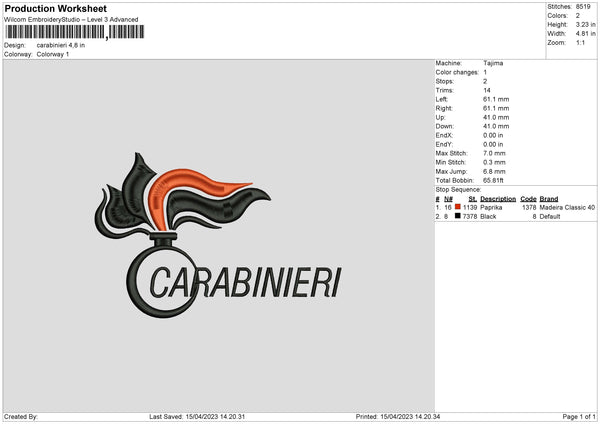The height and width of the screenshot is (424, 600).
Task: Click 'Wilcom EmbroideryStudio – Level 3 Advanced' text
Action: coord(71,20)
